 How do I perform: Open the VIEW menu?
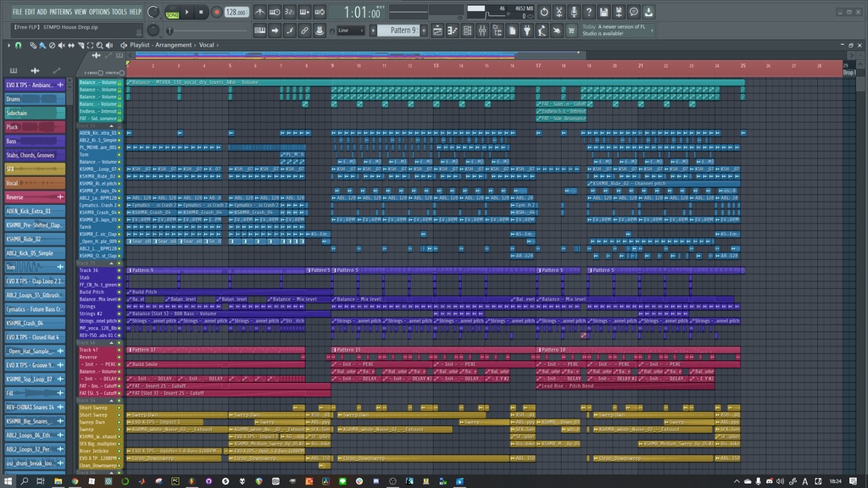click(x=81, y=12)
